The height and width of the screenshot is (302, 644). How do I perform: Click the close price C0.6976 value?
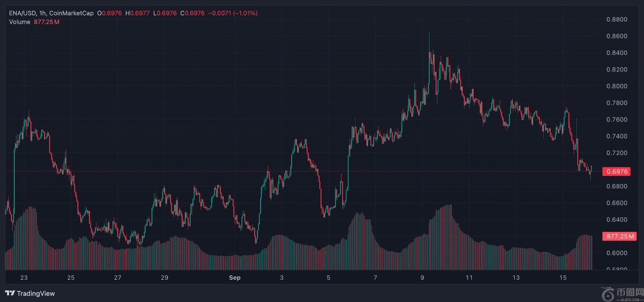[192, 13]
